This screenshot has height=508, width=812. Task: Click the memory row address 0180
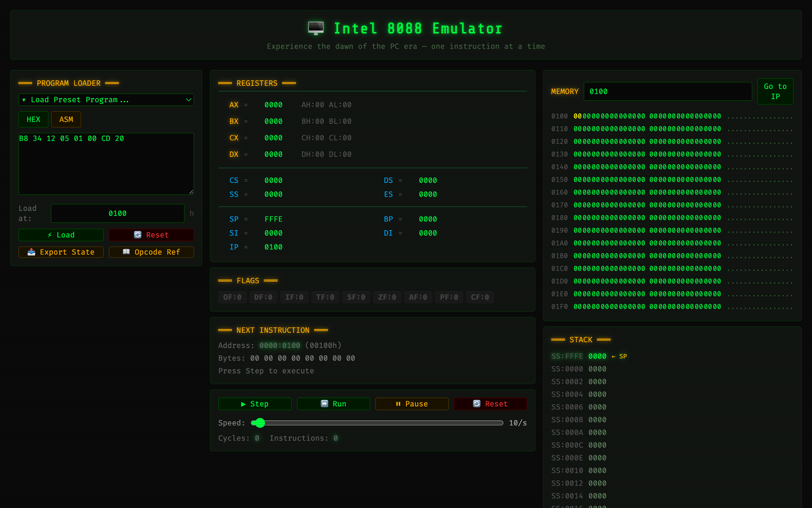[x=559, y=218]
